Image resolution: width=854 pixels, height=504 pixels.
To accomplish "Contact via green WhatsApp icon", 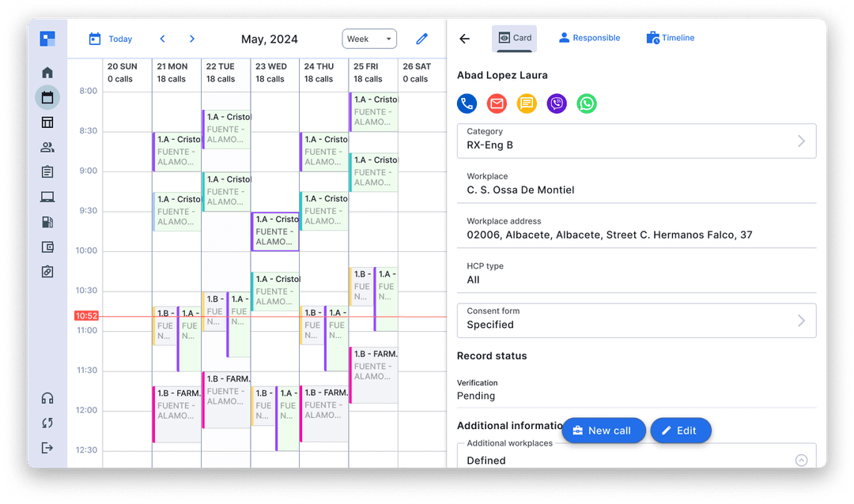I will 587,103.
